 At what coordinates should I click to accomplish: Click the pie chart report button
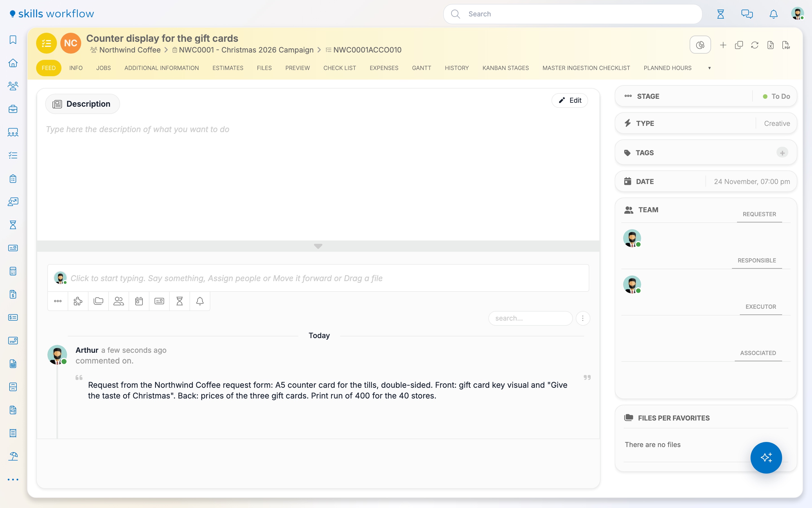(x=700, y=45)
